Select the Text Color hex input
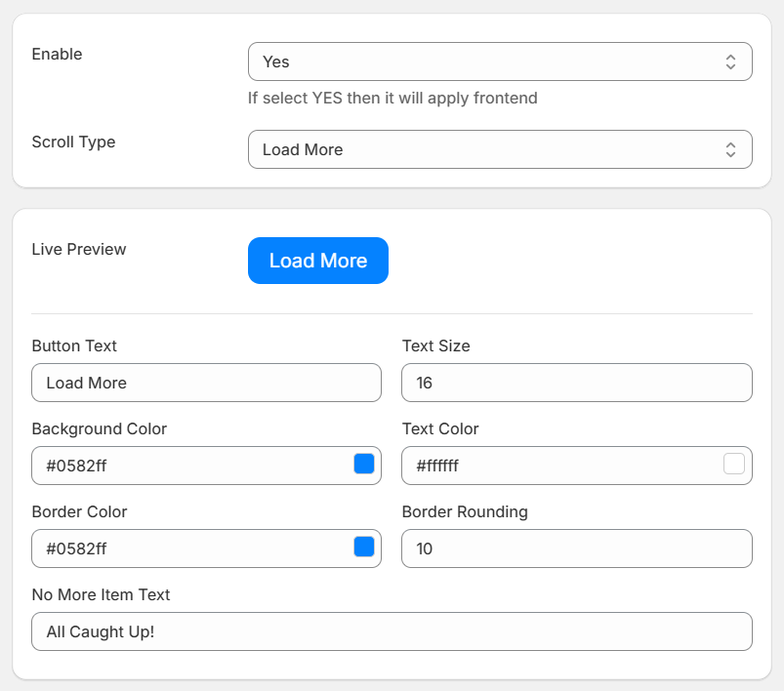Viewport: 784px width, 691px height. (562, 466)
